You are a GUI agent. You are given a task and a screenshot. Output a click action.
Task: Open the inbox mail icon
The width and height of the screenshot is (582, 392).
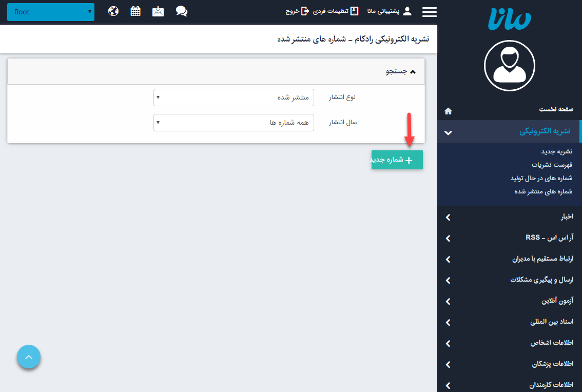[158, 11]
